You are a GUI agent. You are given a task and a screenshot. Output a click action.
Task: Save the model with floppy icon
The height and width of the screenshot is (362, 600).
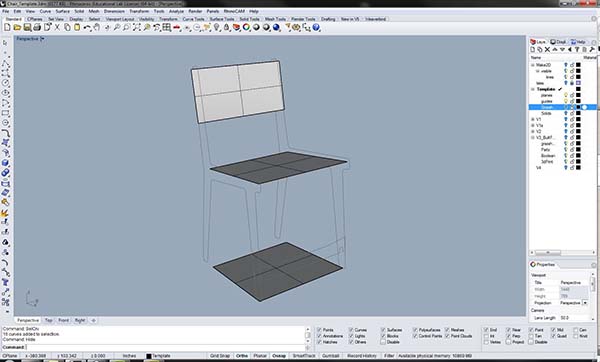[27, 28]
